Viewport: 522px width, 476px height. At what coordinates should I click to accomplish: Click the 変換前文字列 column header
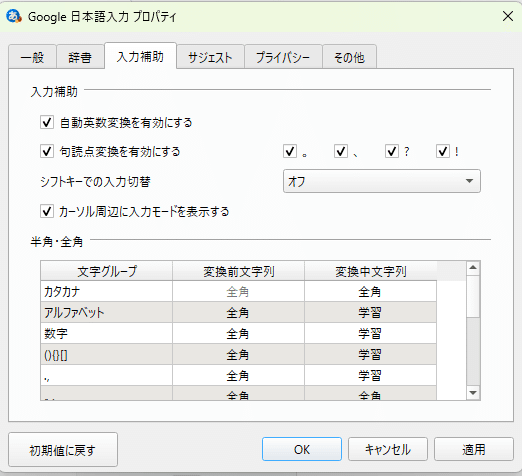238,271
